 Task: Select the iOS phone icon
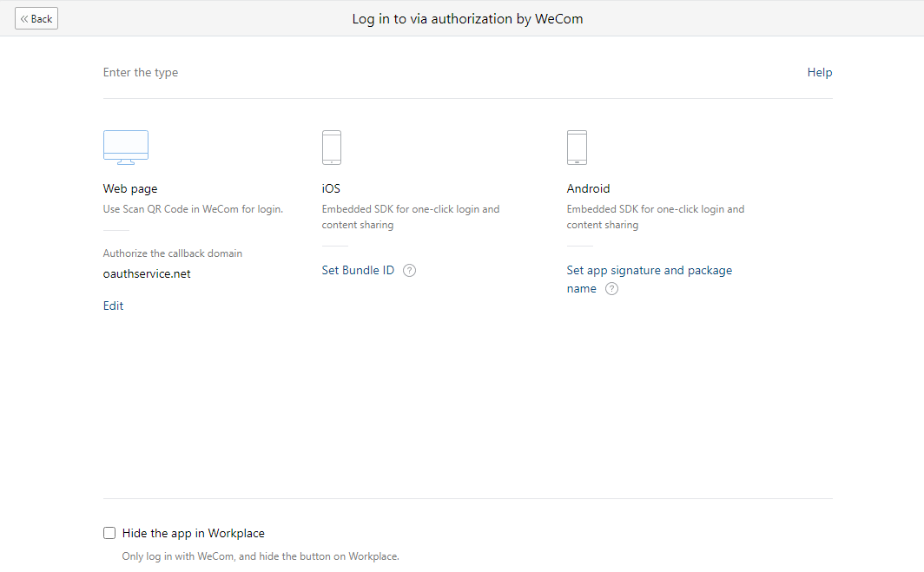coord(331,148)
